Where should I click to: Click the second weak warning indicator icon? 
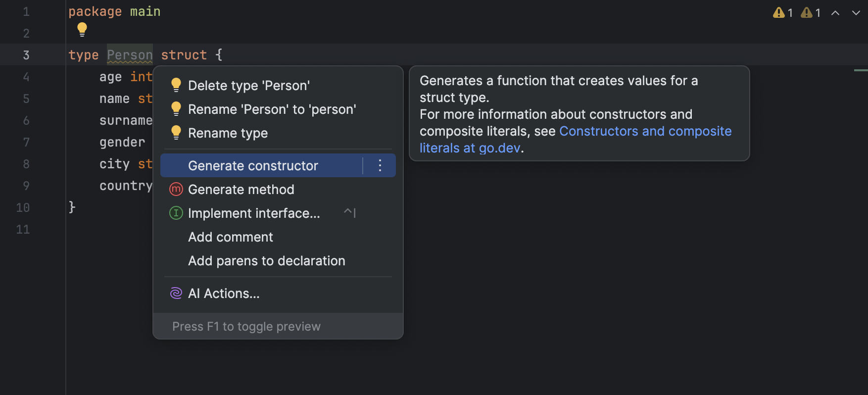pyautogui.click(x=807, y=13)
